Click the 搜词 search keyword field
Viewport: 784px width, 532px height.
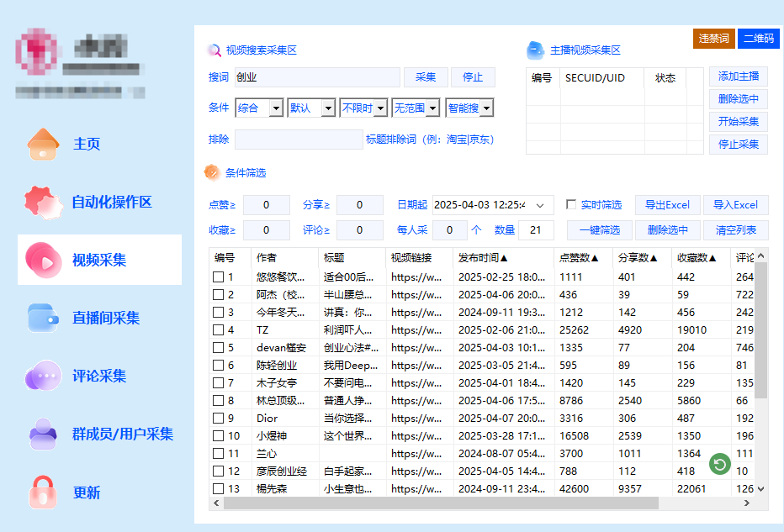coord(317,77)
